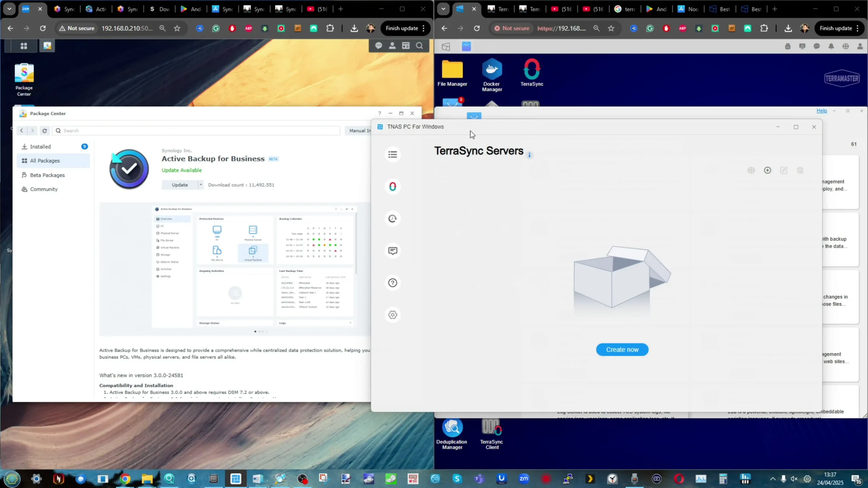
Task: Open TOS notifications bell icon
Action: coord(831,46)
